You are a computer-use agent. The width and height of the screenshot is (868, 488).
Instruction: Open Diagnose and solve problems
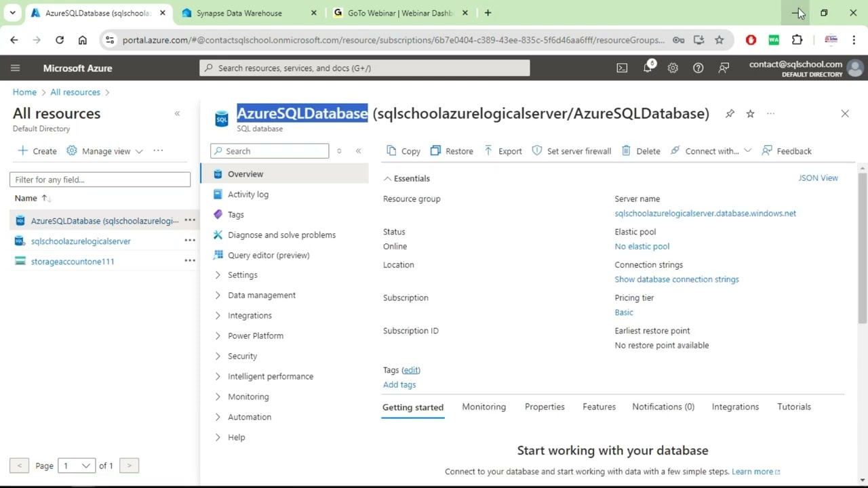(281, 235)
